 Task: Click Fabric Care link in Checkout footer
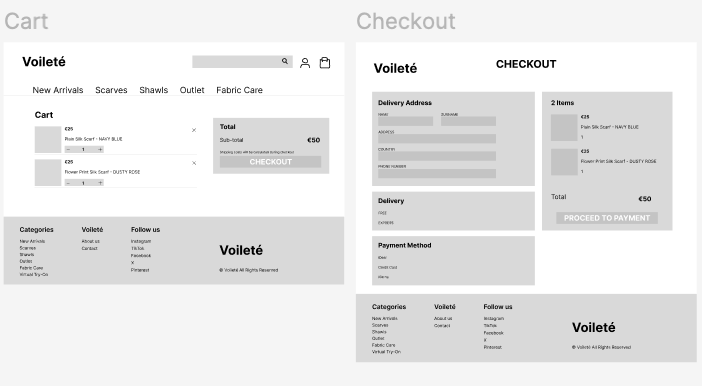point(384,345)
